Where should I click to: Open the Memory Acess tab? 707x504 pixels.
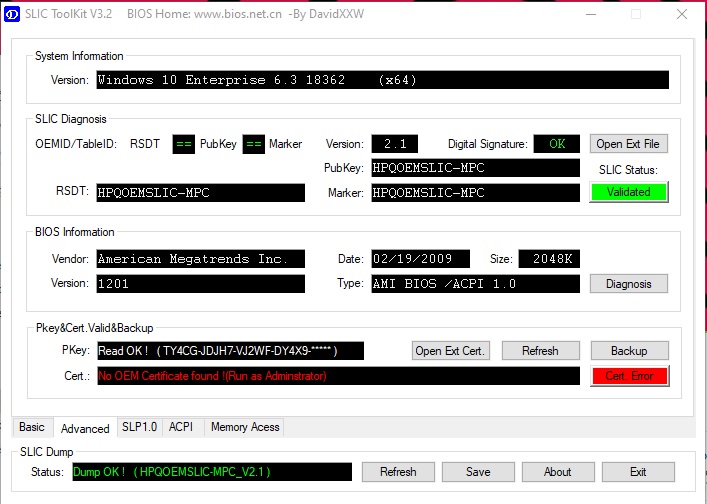(245, 427)
